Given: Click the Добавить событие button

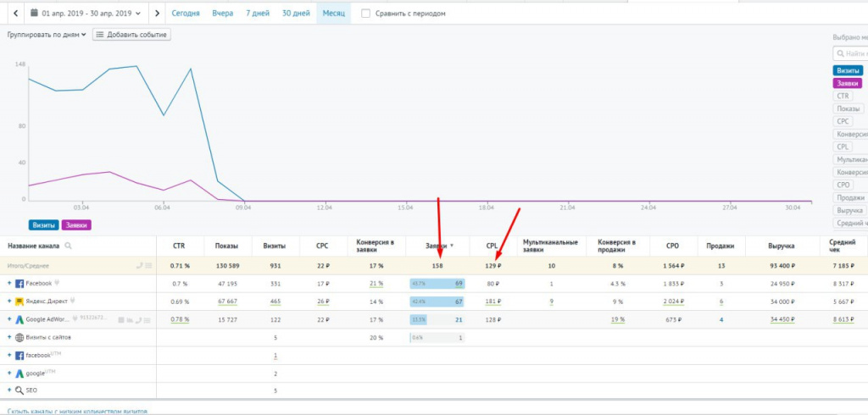Looking at the screenshot, I should [131, 35].
